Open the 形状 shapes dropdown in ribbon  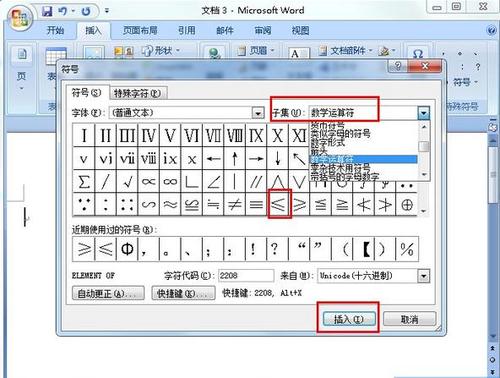161,51
